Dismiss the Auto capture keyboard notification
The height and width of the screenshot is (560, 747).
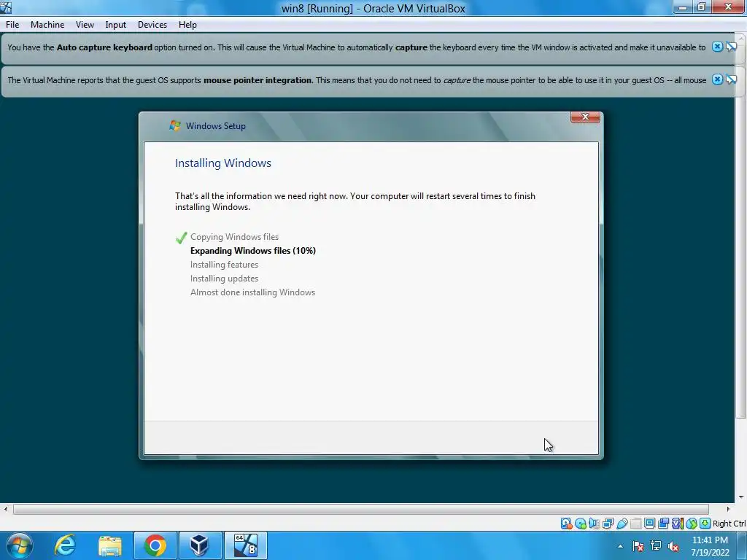click(x=717, y=47)
